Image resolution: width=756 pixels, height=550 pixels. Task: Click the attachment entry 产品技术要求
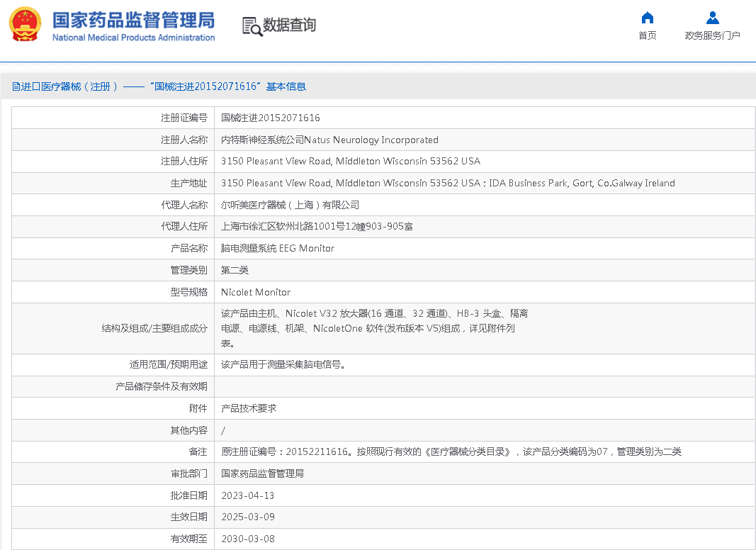tap(249, 408)
